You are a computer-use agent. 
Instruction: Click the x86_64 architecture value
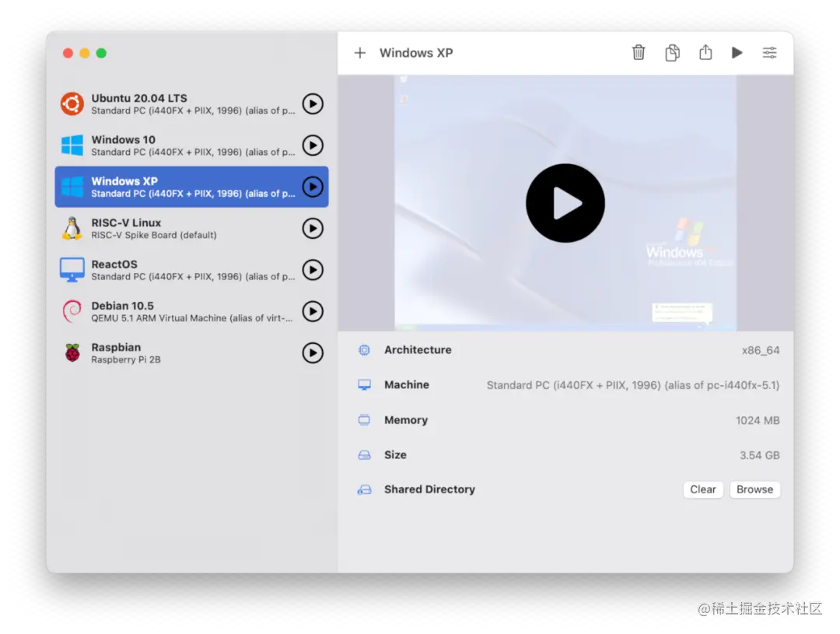[761, 351]
